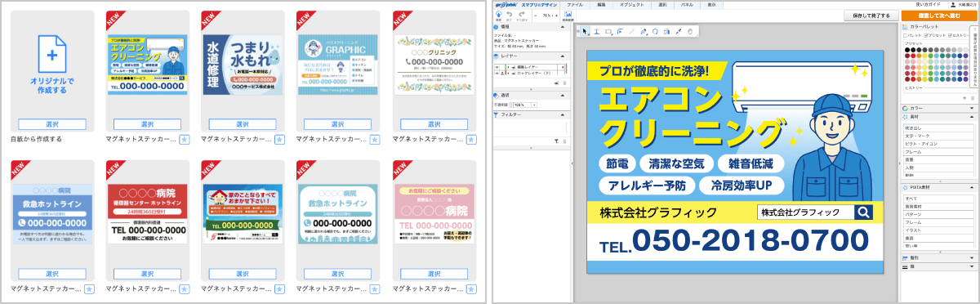The height and width of the screenshot is (304, 980).
Task: Select the arrow selection tool
Action: tap(585, 31)
